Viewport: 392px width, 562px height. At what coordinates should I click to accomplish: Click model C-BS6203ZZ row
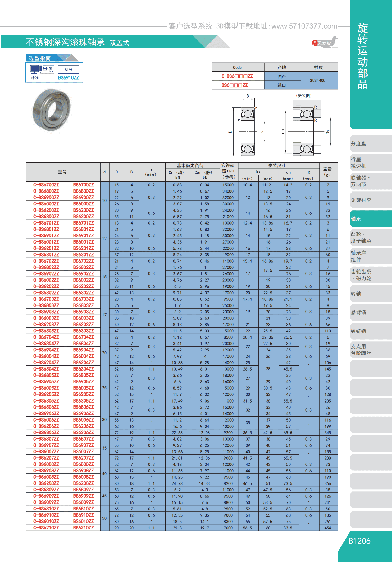point(46,325)
